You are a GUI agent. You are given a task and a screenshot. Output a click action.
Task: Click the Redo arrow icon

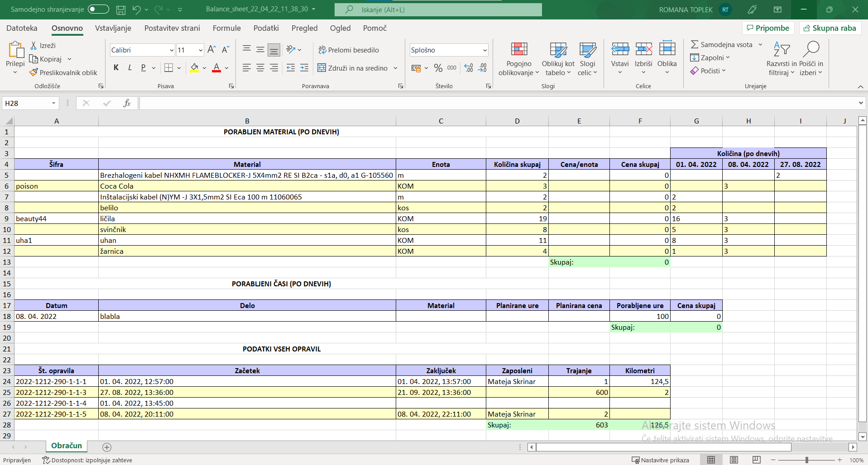(158, 9)
